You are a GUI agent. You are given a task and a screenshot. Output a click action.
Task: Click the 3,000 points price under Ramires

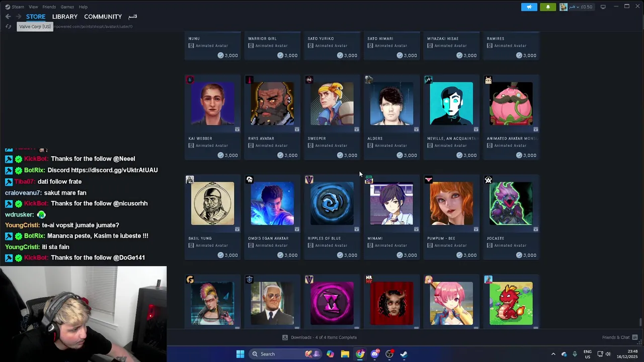point(526,55)
